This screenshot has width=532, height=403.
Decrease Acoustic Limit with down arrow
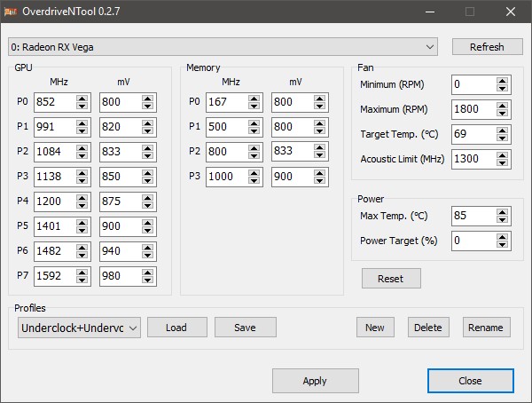pos(502,162)
